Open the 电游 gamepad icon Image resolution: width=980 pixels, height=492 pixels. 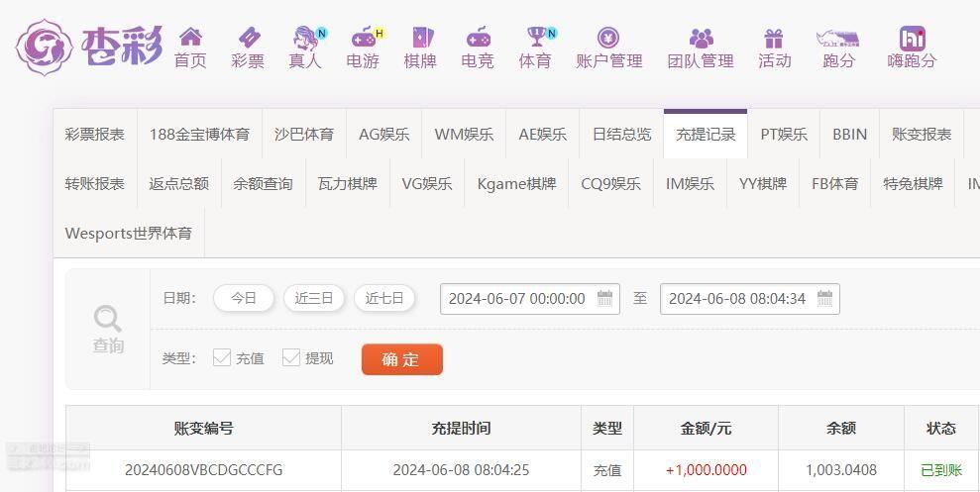tap(363, 38)
